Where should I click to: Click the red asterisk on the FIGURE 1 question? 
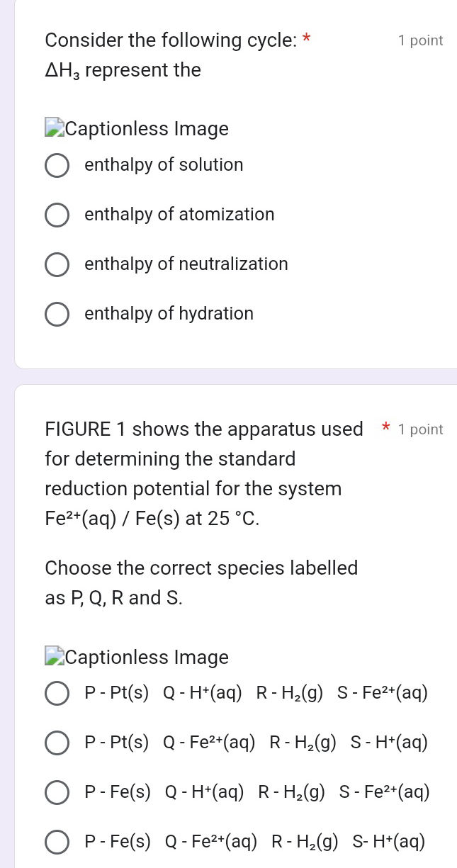(385, 428)
